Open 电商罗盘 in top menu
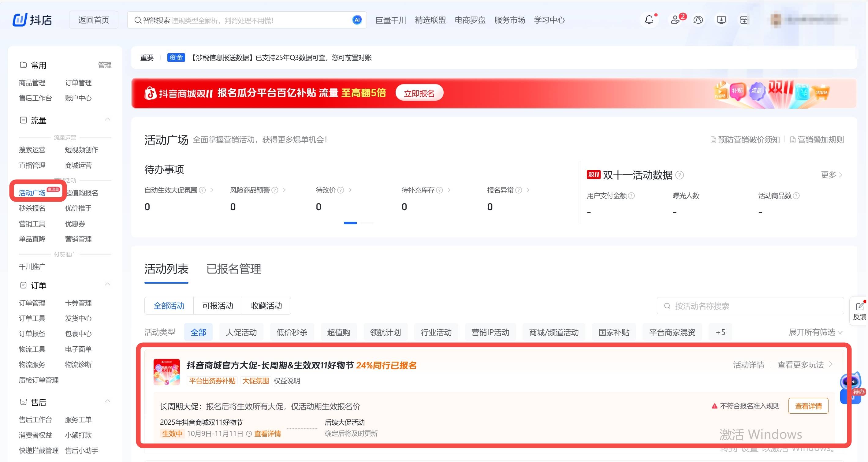The height and width of the screenshot is (462, 868). click(470, 20)
